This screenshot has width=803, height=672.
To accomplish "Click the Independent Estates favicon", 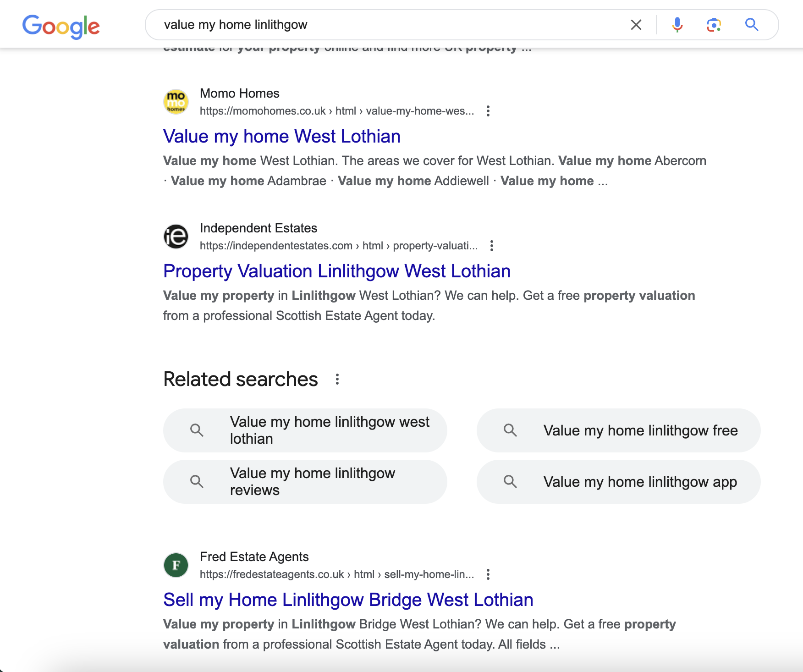I will 176,236.
